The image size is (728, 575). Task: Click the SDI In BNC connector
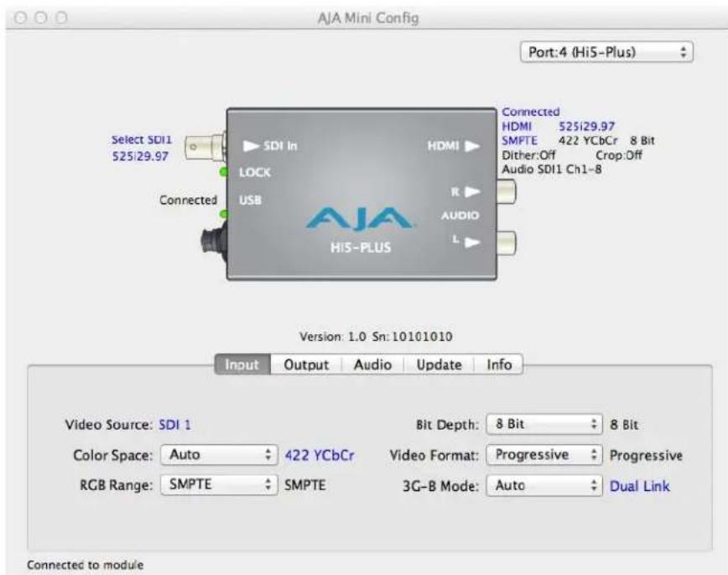click(x=205, y=147)
